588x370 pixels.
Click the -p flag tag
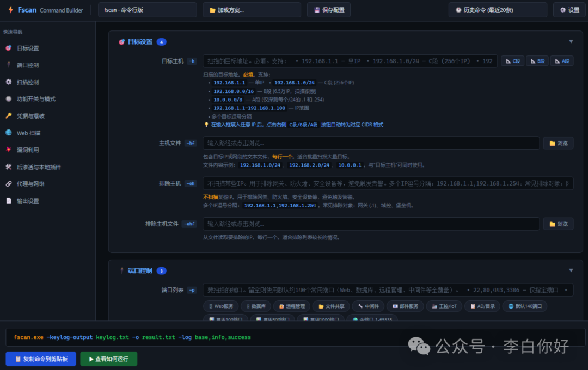tap(192, 290)
